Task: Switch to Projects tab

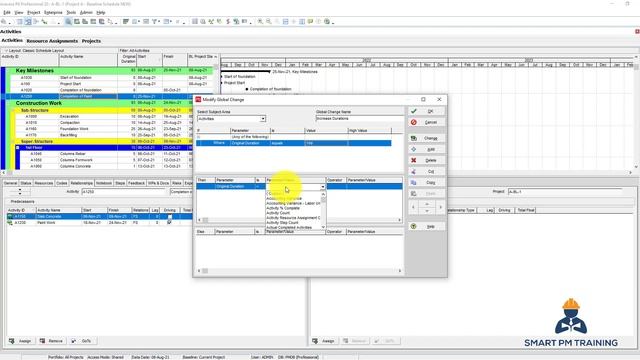Action: tap(91, 41)
